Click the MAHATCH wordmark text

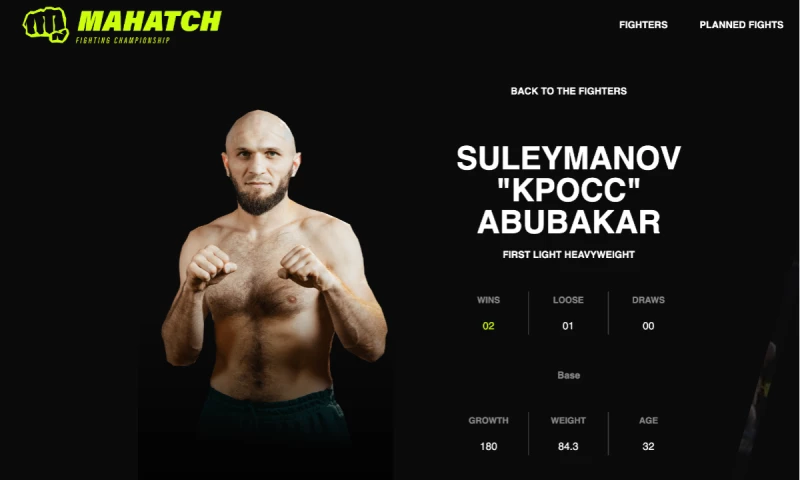click(149, 21)
